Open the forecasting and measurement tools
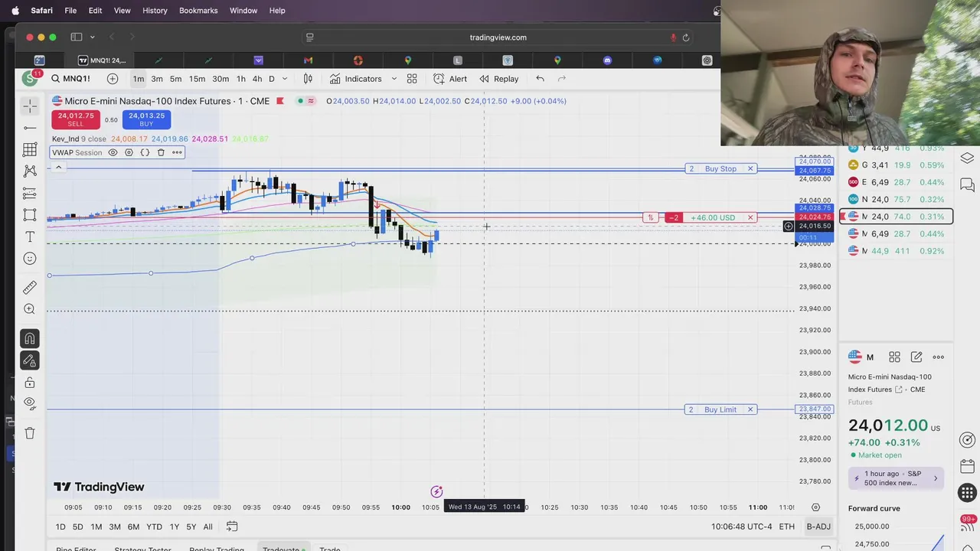980x551 pixels. [30, 193]
